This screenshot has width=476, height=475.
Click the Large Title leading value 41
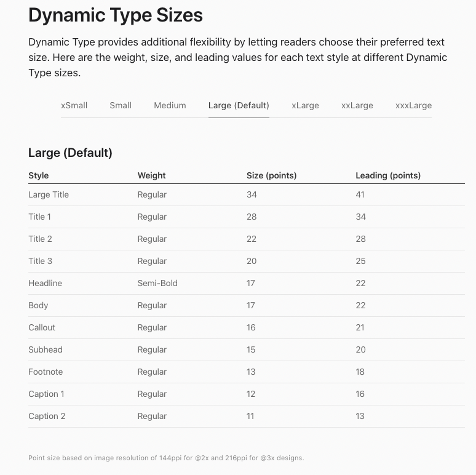point(360,194)
